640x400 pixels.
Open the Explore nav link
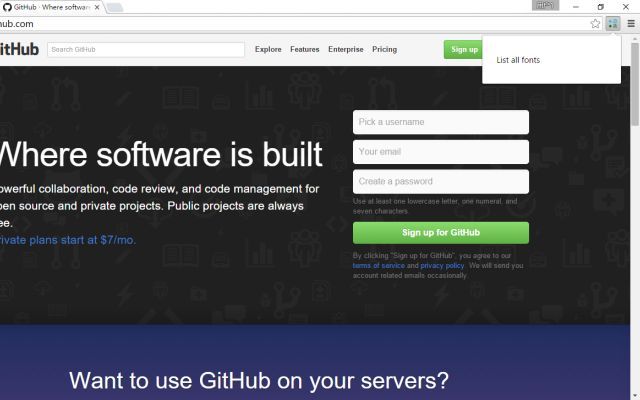[268, 49]
